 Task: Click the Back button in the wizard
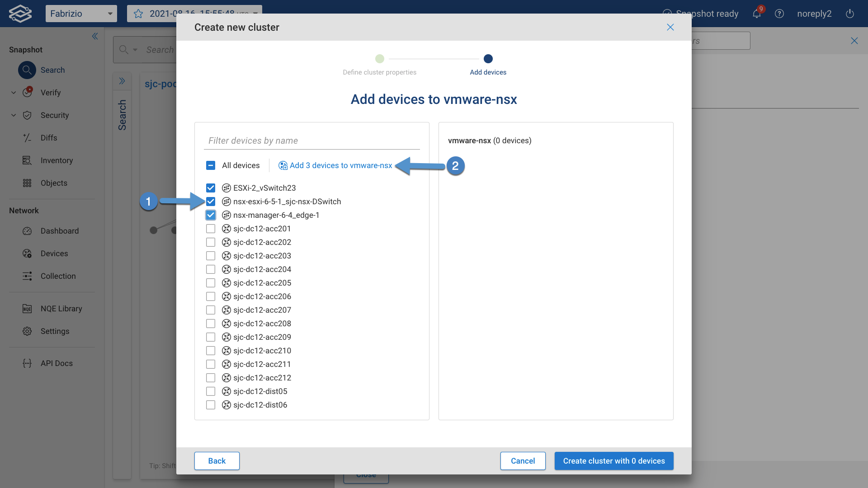(x=217, y=460)
